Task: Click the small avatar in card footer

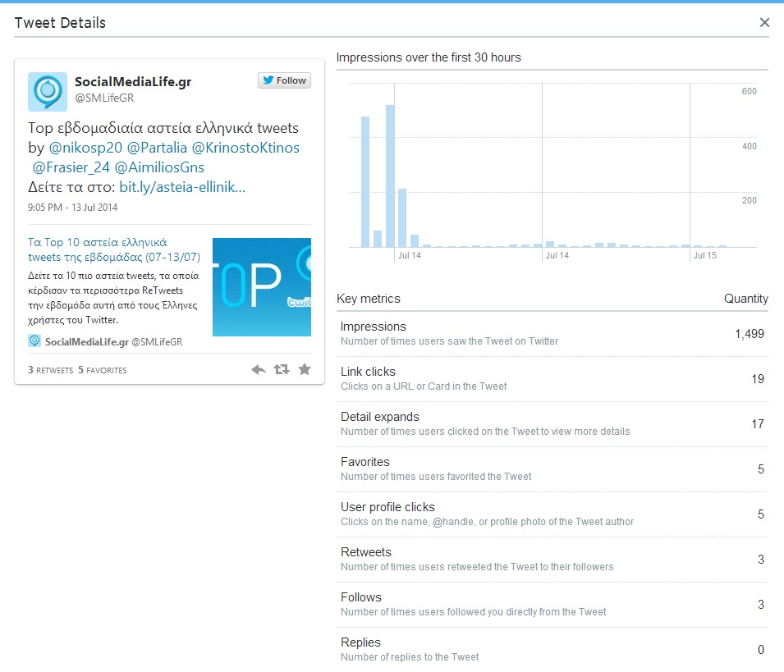Action: [34, 341]
